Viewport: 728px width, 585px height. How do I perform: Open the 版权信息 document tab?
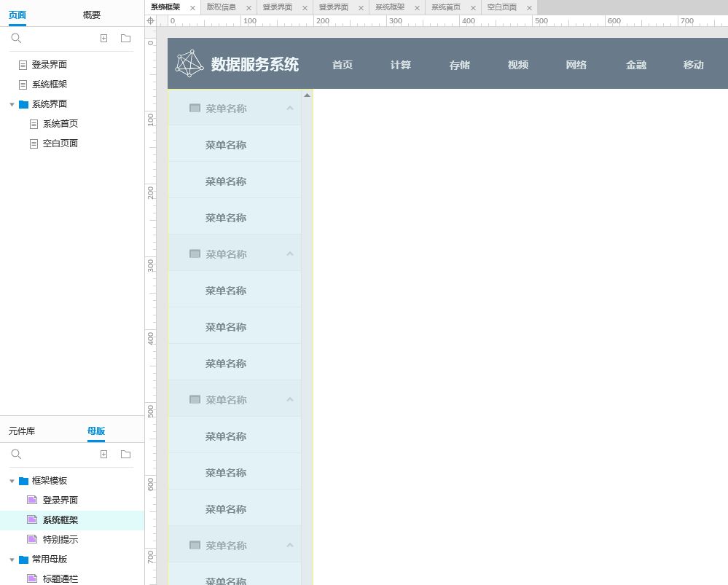click(x=221, y=7)
